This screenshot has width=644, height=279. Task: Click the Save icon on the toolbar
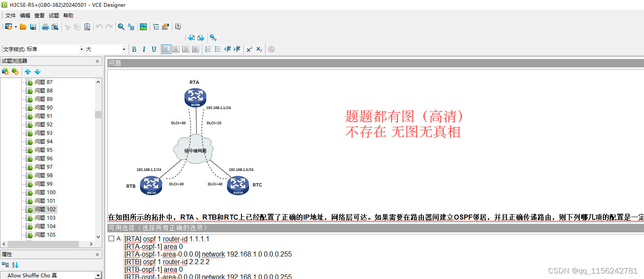point(33,26)
